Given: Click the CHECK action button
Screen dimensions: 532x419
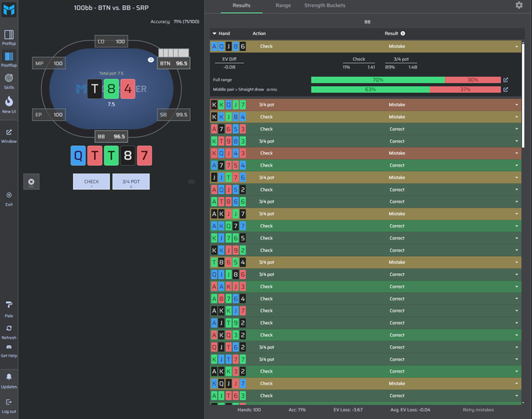Looking at the screenshot, I should tap(91, 182).
